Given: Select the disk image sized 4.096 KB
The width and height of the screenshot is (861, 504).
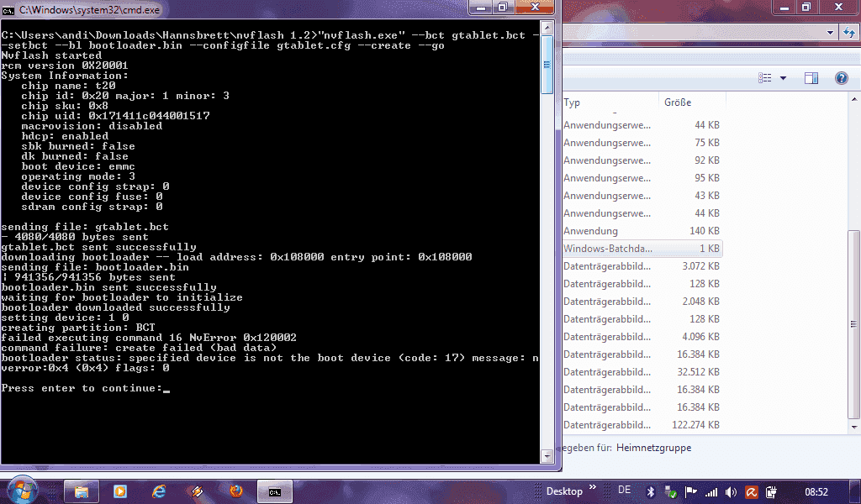Looking at the screenshot, I should tap(642, 337).
